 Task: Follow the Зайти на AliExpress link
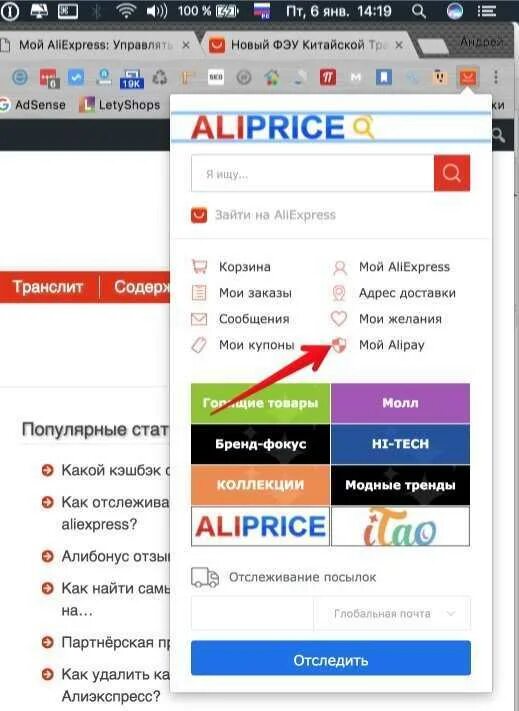coord(275,215)
